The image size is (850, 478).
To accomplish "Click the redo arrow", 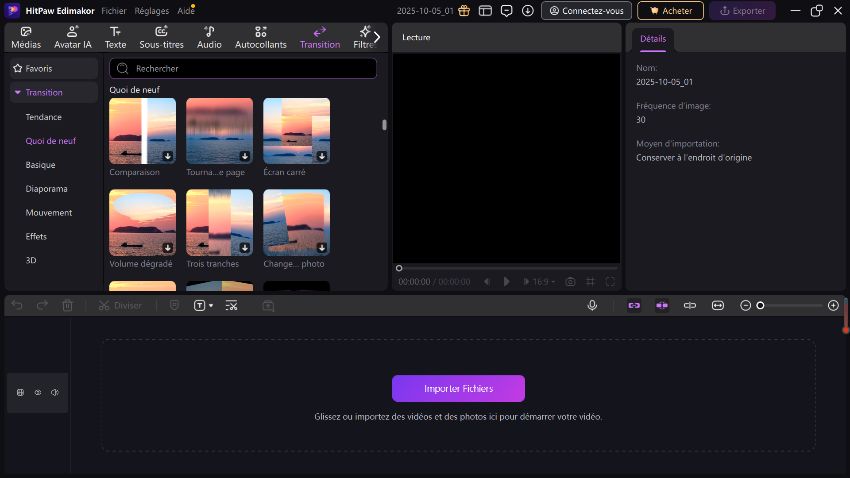I will click(42, 306).
